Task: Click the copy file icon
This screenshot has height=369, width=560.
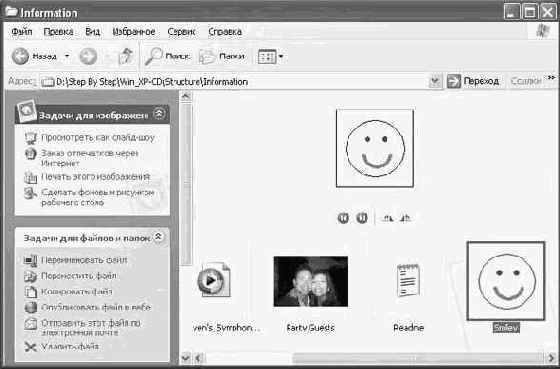Action: [x=31, y=292]
